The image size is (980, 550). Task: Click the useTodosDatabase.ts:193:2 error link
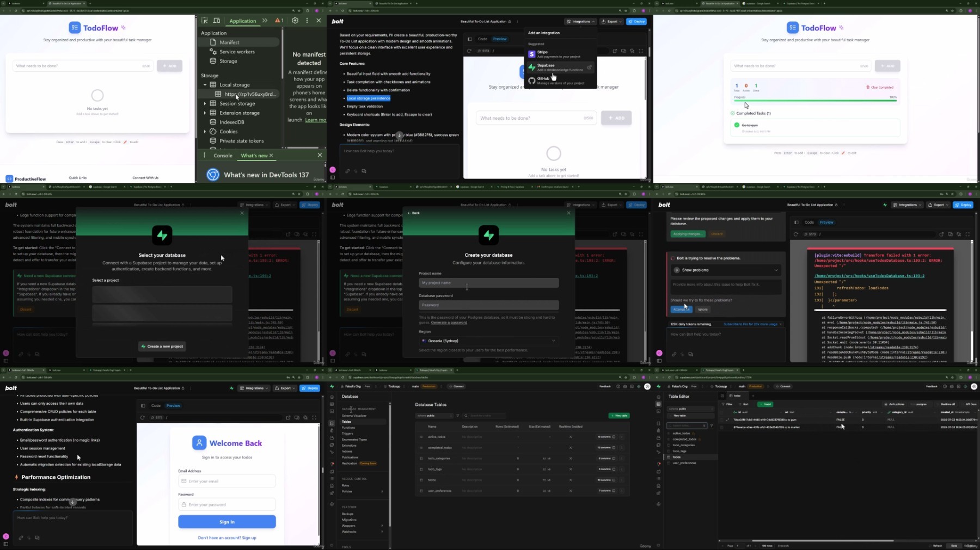coord(869,276)
